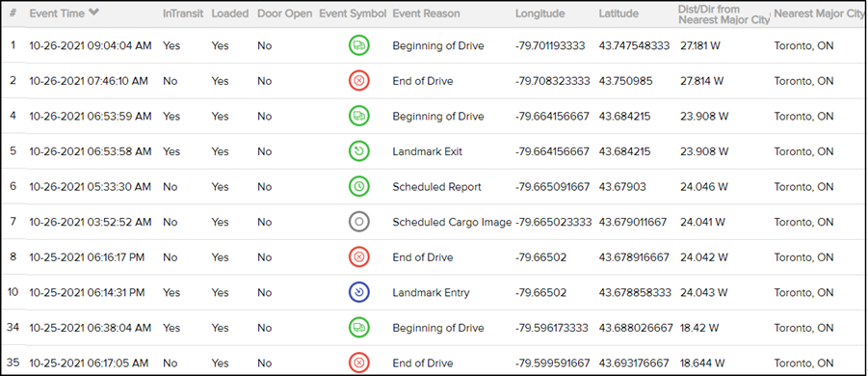868x376 pixels.
Task: Toggle sort arrow next to Event Time
Action: 93,13
